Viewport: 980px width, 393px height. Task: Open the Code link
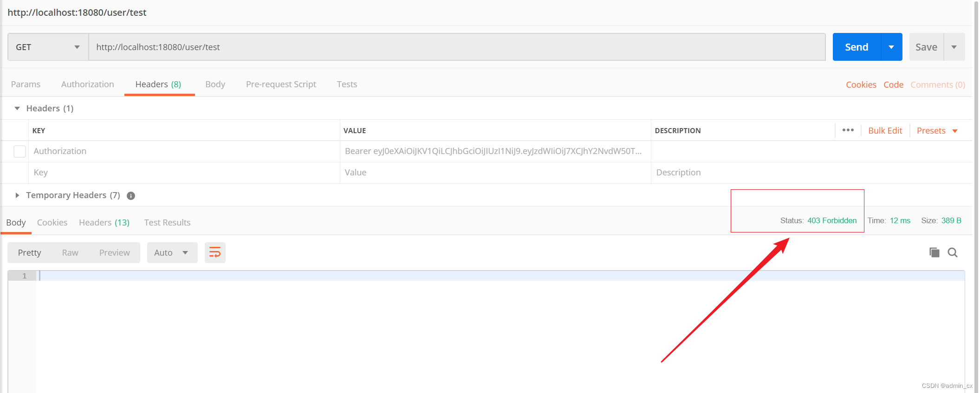[893, 85]
